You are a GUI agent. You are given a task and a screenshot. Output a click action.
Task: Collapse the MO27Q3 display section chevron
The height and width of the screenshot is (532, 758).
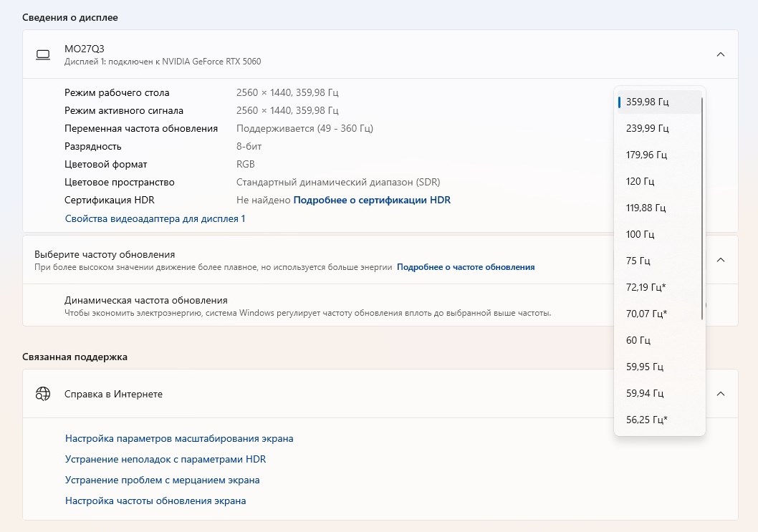point(720,54)
